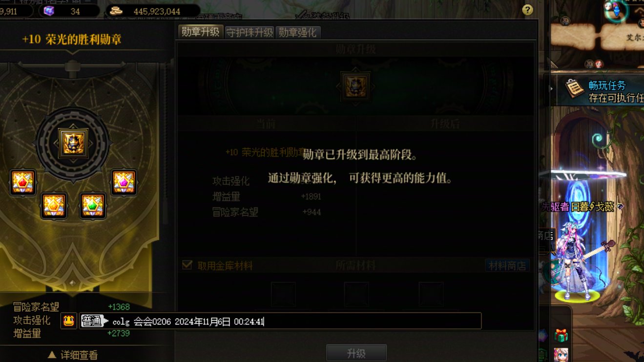This screenshot has height=362, width=644.
Task: Click the central medal icon in left panel
Action: (x=73, y=143)
